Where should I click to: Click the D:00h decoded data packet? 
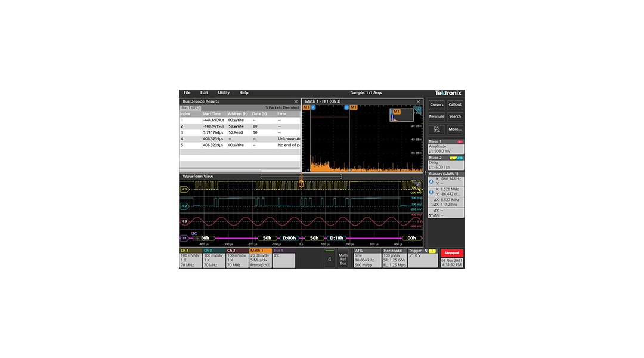(289, 238)
